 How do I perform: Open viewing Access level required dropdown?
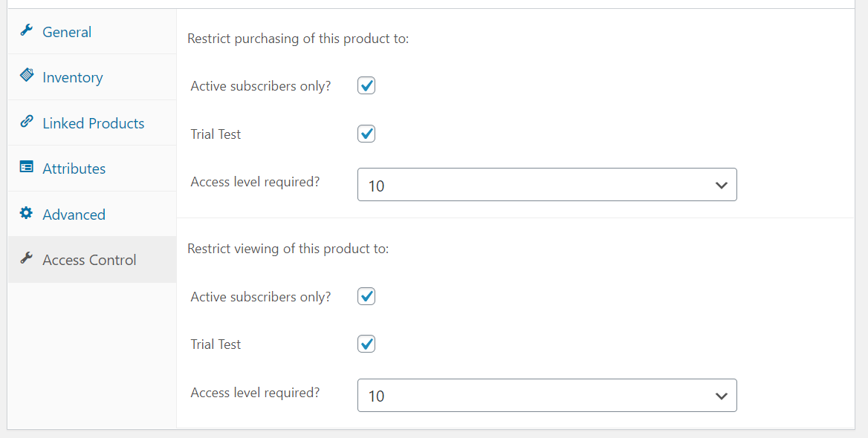546,396
